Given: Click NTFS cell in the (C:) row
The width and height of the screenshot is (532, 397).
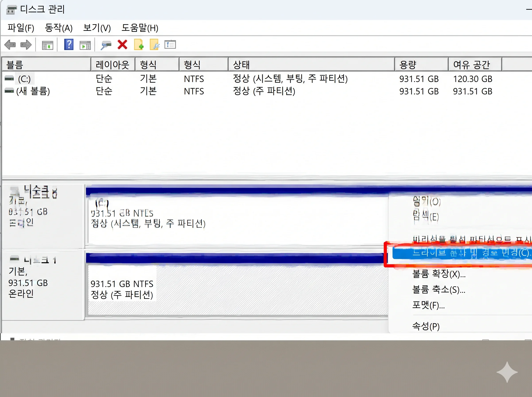Looking at the screenshot, I should pyautogui.click(x=194, y=79).
